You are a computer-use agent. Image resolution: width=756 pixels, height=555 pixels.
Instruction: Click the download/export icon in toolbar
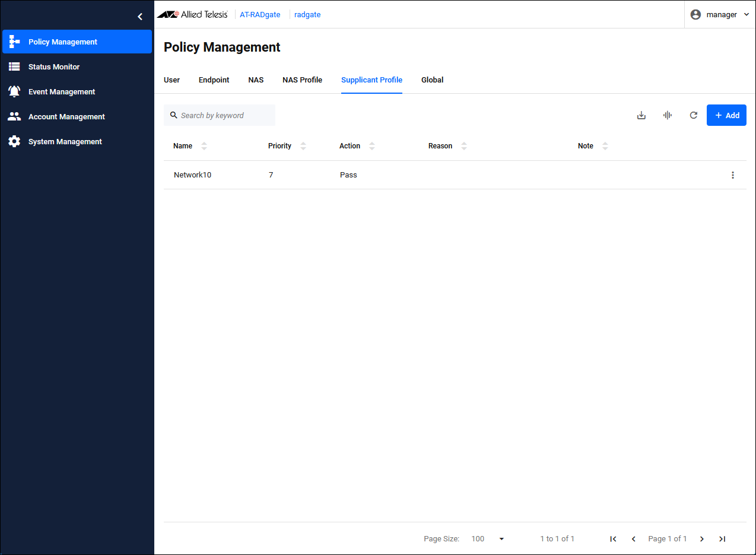[x=641, y=115]
